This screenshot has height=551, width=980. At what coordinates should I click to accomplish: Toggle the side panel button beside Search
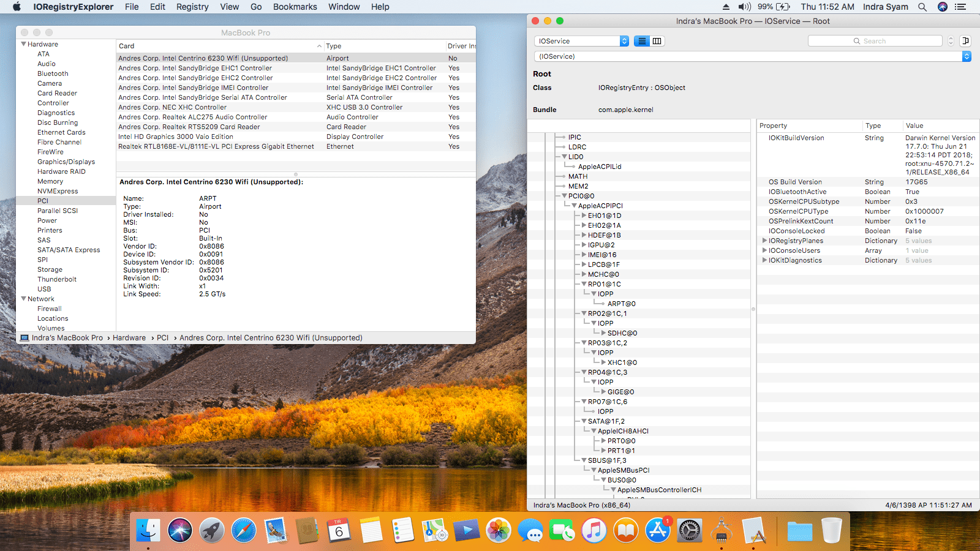pos(965,41)
